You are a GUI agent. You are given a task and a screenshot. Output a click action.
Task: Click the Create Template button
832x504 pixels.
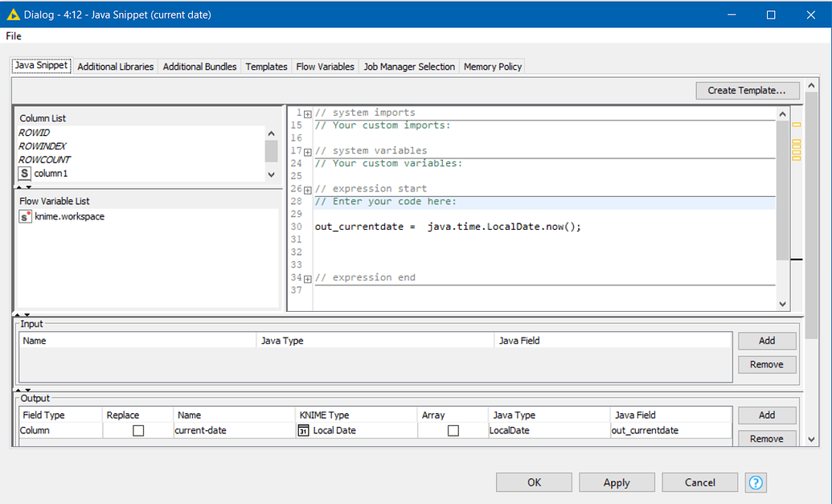coord(747,90)
